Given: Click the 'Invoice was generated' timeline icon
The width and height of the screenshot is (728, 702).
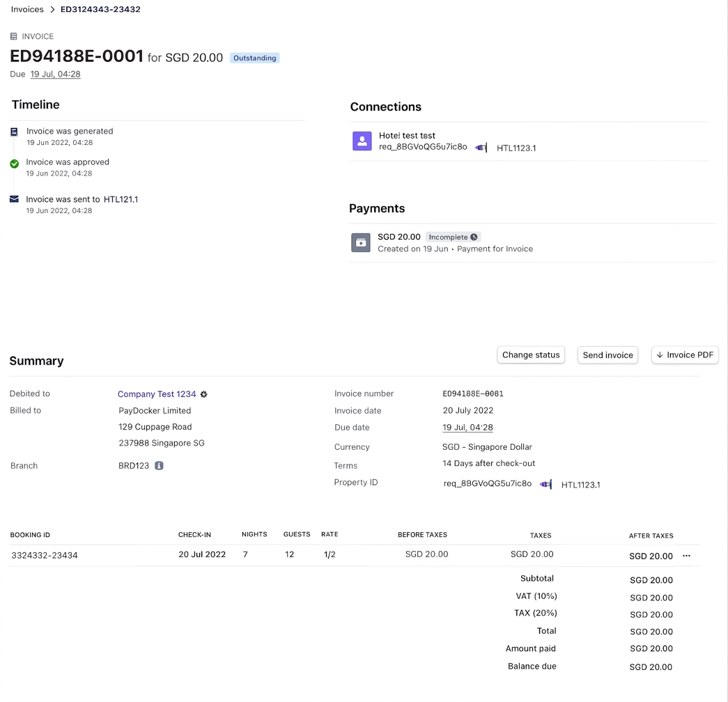Looking at the screenshot, I should click(x=14, y=132).
